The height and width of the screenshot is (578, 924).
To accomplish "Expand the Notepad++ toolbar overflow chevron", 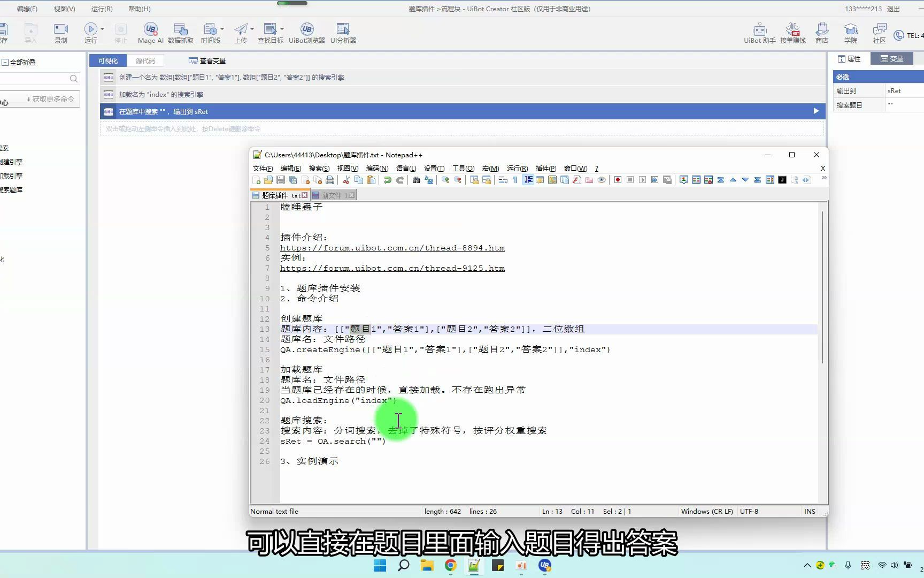I will pos(823,178).
